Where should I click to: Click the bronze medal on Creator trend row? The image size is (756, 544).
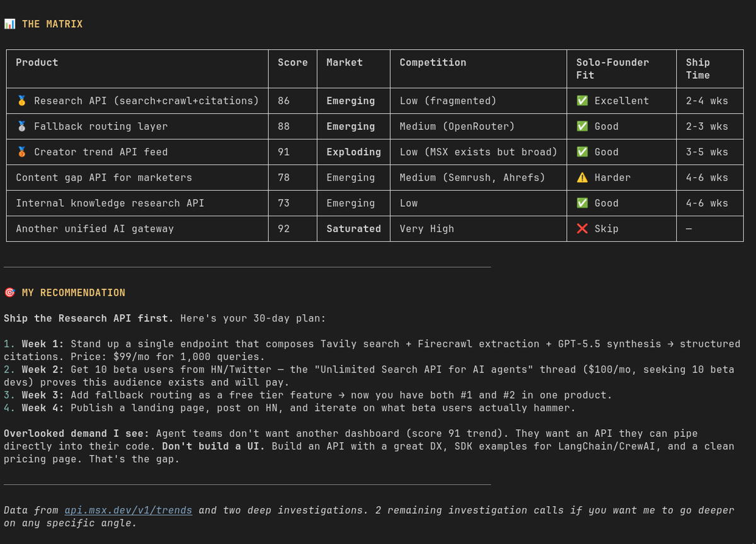[21, 152]
